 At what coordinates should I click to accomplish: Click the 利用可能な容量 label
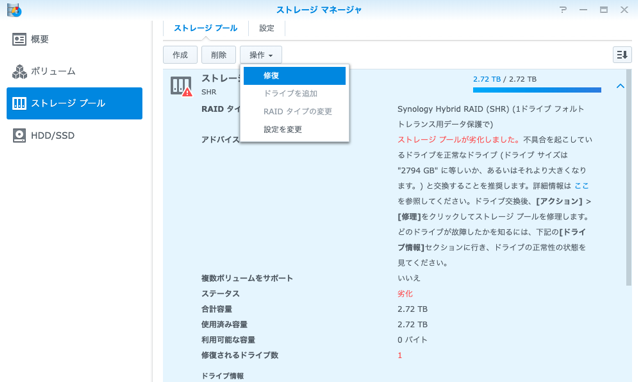click(228, 340)
